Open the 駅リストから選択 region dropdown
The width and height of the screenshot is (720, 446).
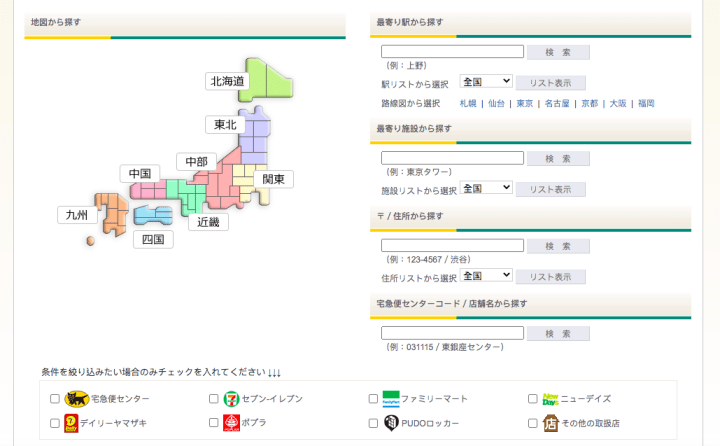click(486, 81)
